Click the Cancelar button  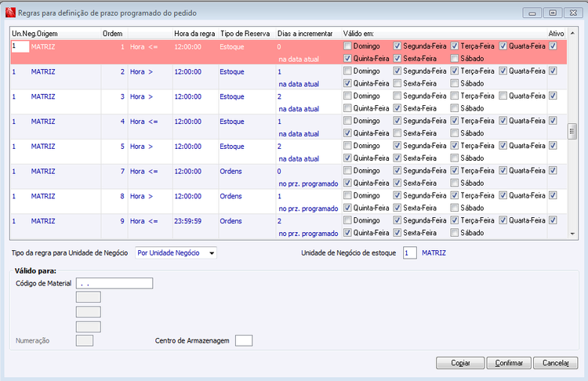coord(555,363)
